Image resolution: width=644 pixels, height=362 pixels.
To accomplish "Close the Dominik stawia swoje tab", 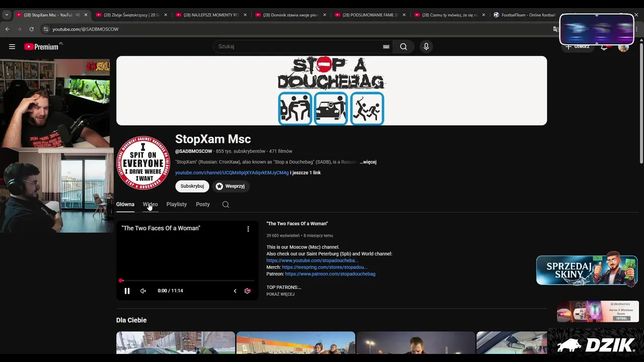I will [x=325, y=15].
